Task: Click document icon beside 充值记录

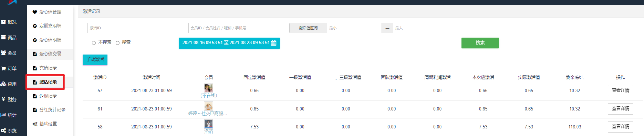Action: click(x=34, y=68)
